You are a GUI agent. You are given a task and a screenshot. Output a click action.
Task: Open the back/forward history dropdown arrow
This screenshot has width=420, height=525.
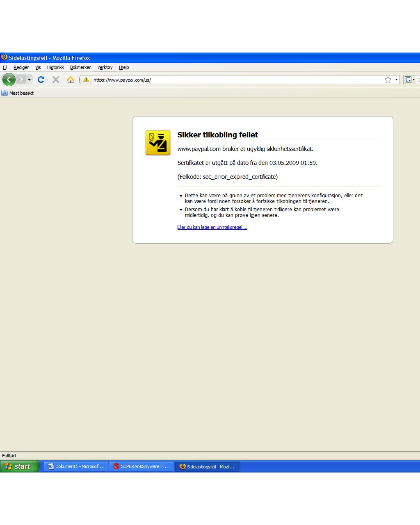29,80
